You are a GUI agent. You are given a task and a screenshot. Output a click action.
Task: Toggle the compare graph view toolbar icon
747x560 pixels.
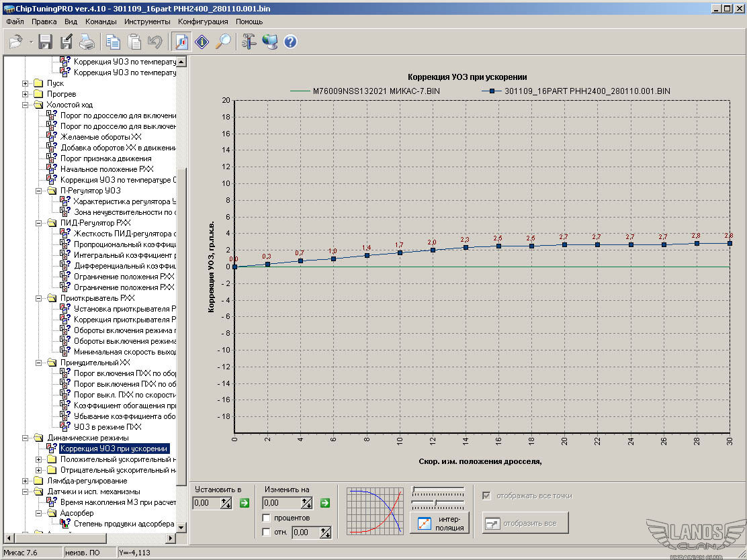[x=181, y=42]
